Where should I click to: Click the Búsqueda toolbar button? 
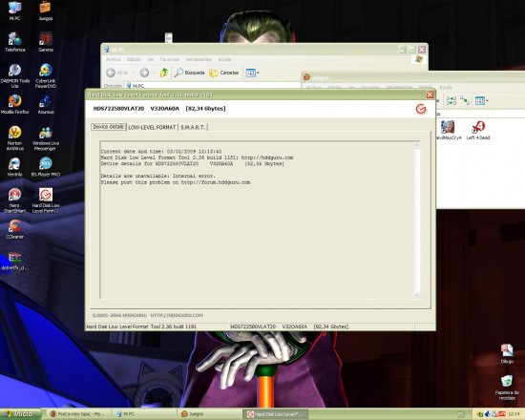[189, 73]
